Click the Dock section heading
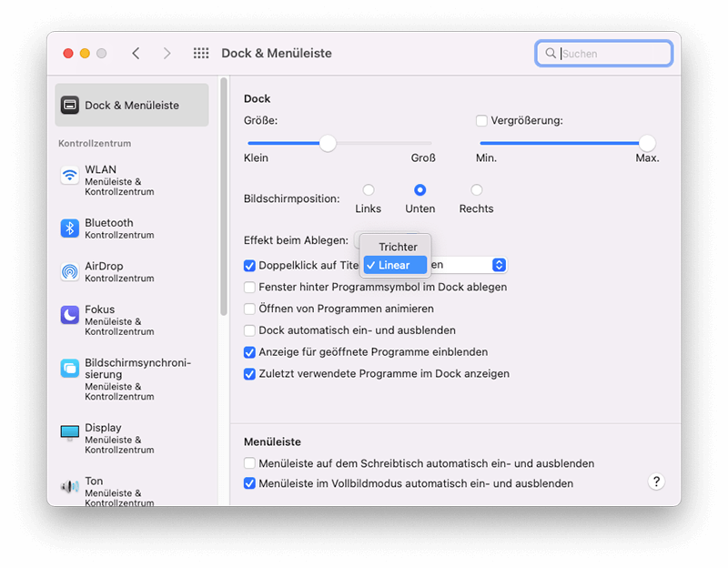 click(257, 99)
